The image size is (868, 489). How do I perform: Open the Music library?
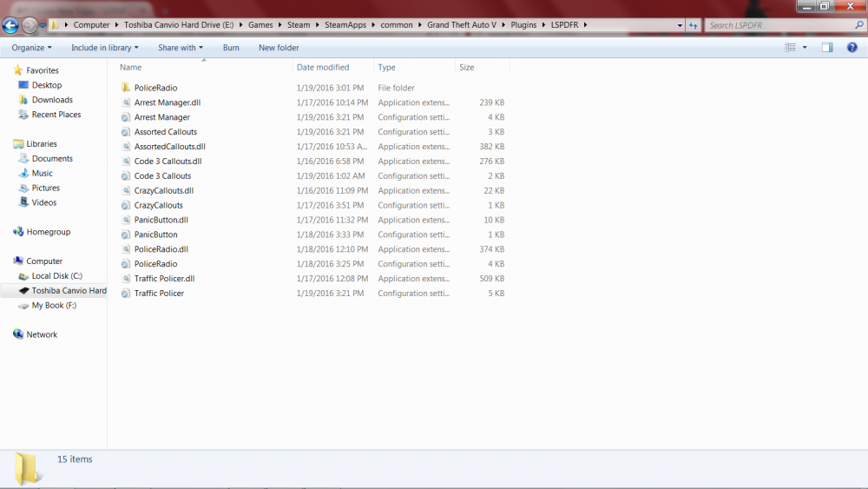click(x=42, y=174)
